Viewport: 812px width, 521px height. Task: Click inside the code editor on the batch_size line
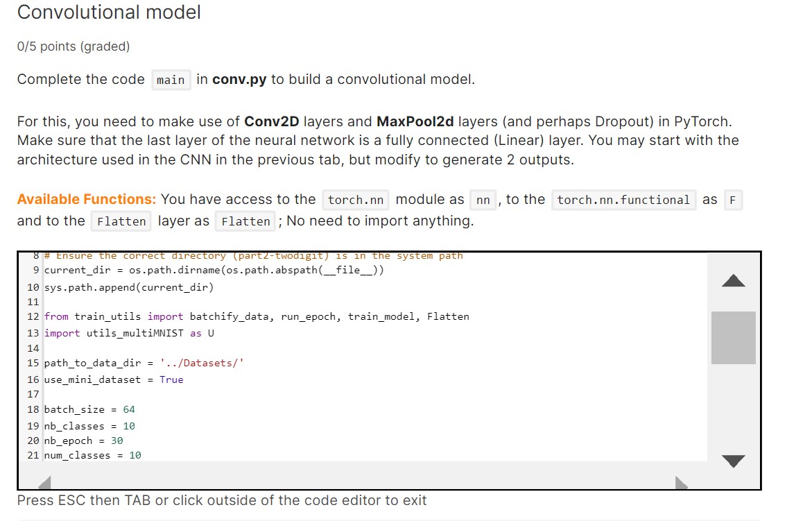click(90, 409)
